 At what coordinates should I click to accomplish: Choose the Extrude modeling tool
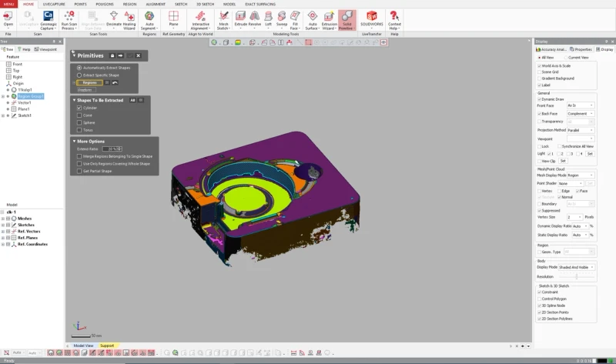click(240, 18)
